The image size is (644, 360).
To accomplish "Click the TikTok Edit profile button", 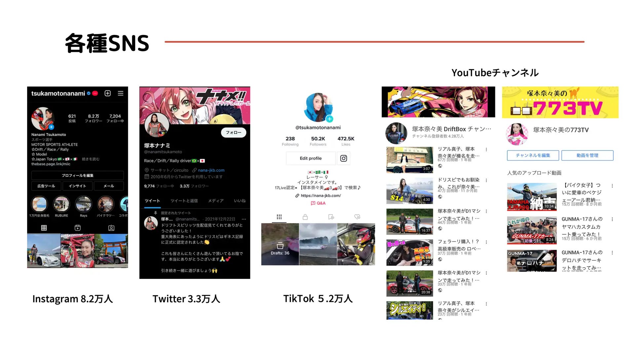I will [x=310, y=158].
